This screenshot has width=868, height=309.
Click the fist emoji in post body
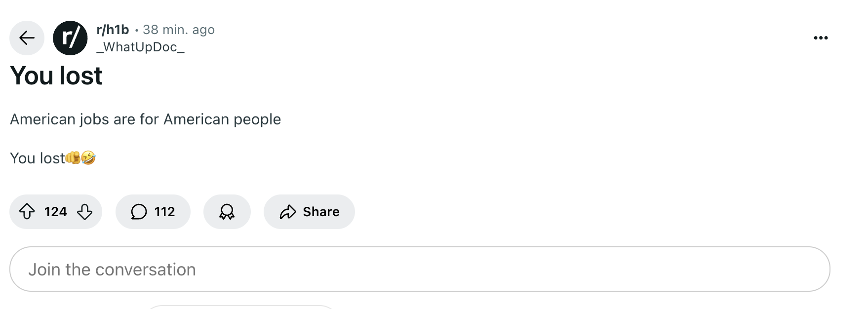tap(73, 158)
